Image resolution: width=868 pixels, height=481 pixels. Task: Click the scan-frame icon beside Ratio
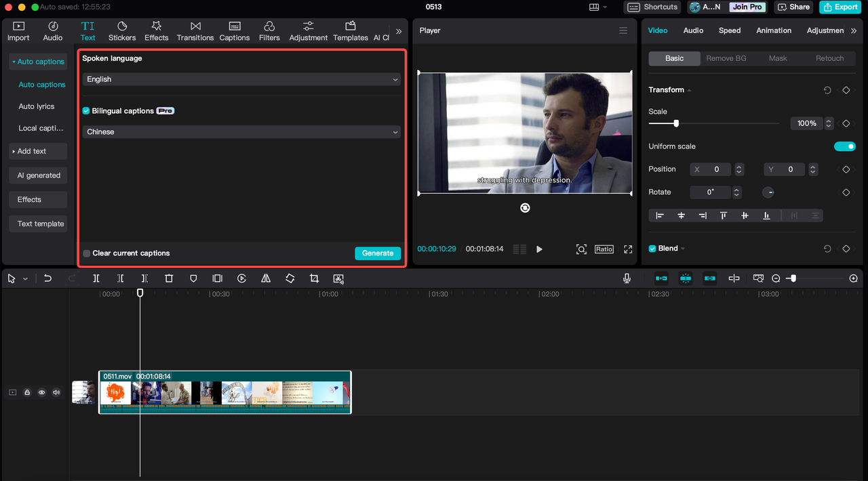click(x=581, y=249)
